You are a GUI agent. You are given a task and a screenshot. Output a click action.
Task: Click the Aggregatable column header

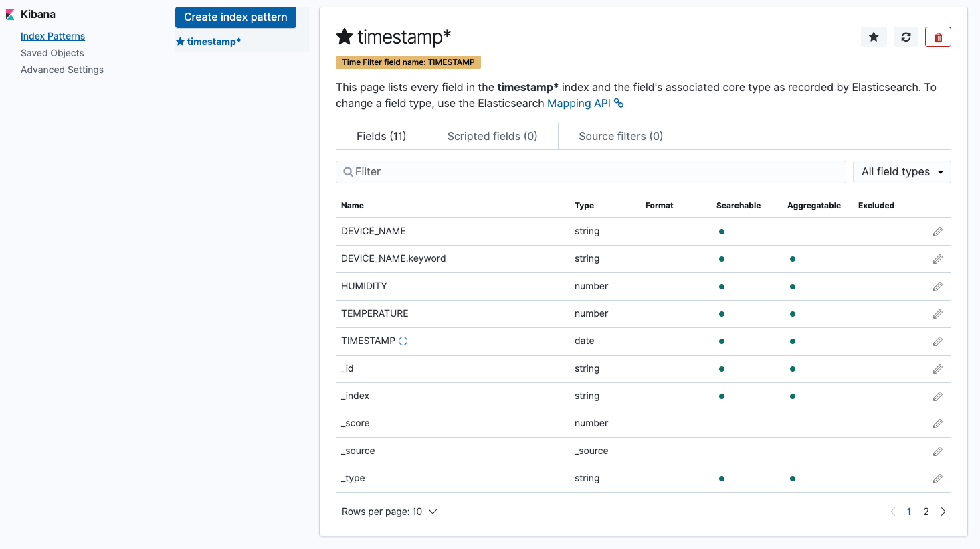(x=814, y=206)
